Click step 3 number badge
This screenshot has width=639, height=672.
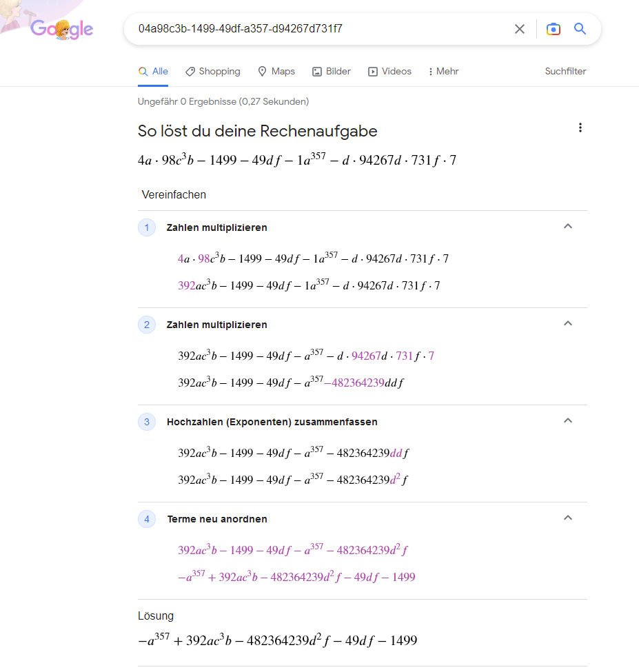[x=147, y=422]
